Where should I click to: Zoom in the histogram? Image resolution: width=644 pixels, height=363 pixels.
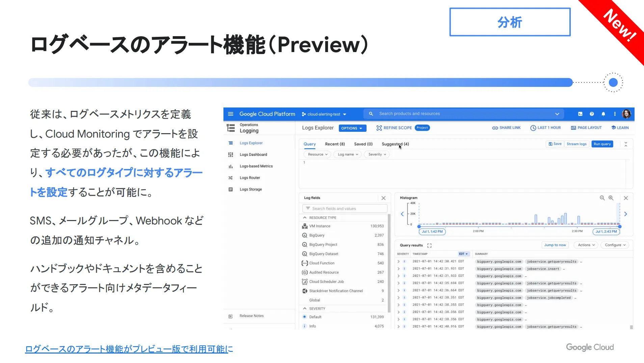[611, 198]
